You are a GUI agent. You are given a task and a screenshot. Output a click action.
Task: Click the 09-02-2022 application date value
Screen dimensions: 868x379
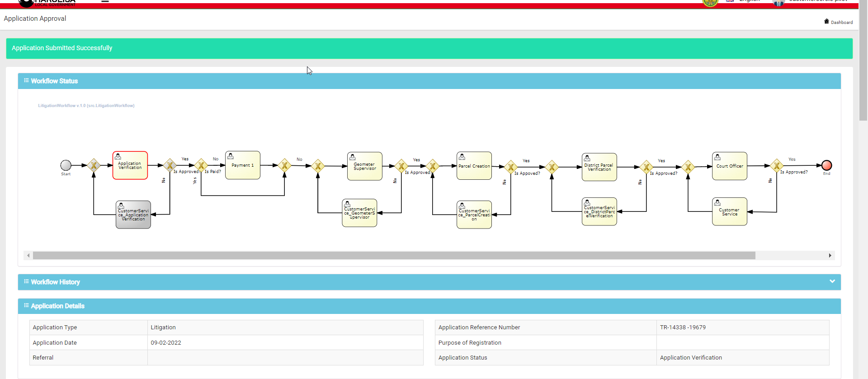point(166,343)
